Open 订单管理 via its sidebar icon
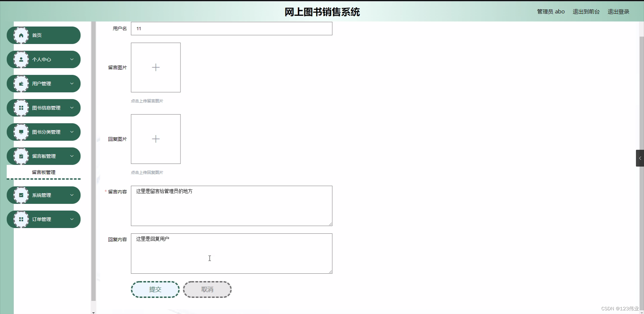 click(21, 219)
